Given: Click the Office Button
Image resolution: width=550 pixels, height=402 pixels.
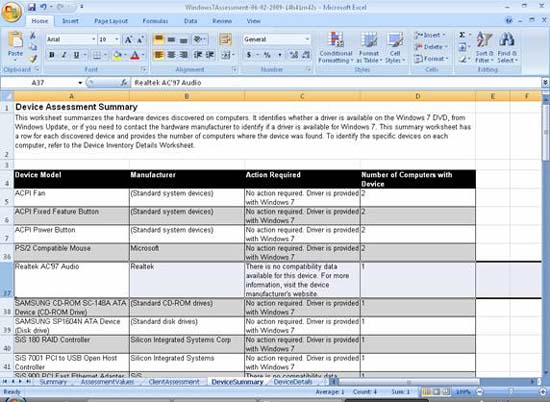Looking at the screenshot, I should 12,12.
